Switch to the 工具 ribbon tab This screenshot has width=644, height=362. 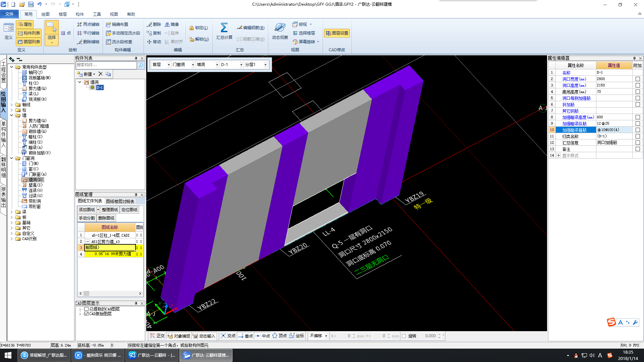[97, 14]
